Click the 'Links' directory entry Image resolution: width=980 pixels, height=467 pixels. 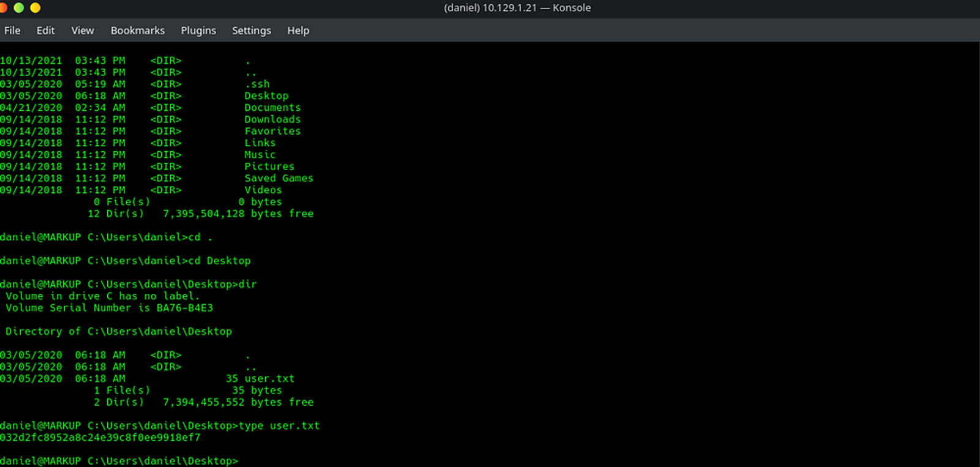click(260, 143)
